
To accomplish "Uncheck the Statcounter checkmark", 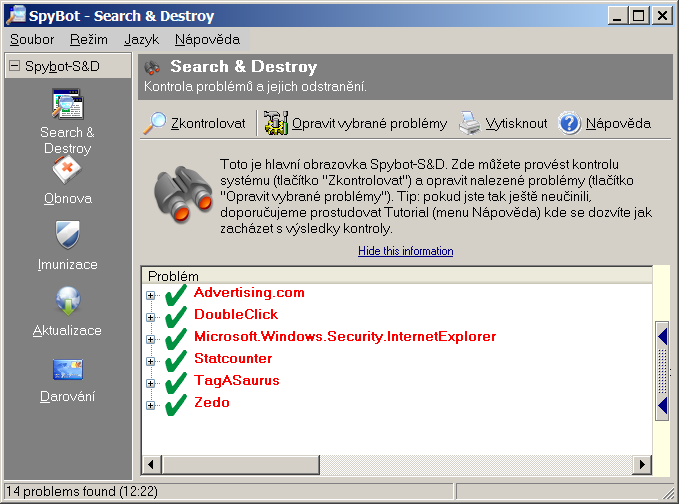I will [176, 361].
